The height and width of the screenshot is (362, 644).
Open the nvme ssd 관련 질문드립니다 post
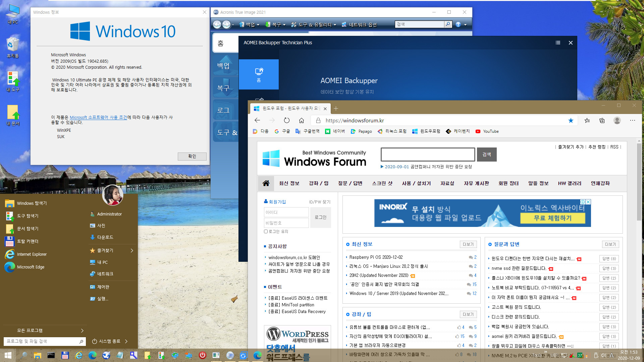tap(519, 268)
